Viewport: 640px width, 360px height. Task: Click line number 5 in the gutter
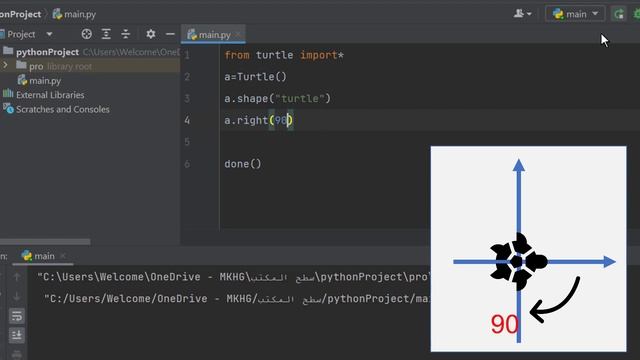point(187,142)
